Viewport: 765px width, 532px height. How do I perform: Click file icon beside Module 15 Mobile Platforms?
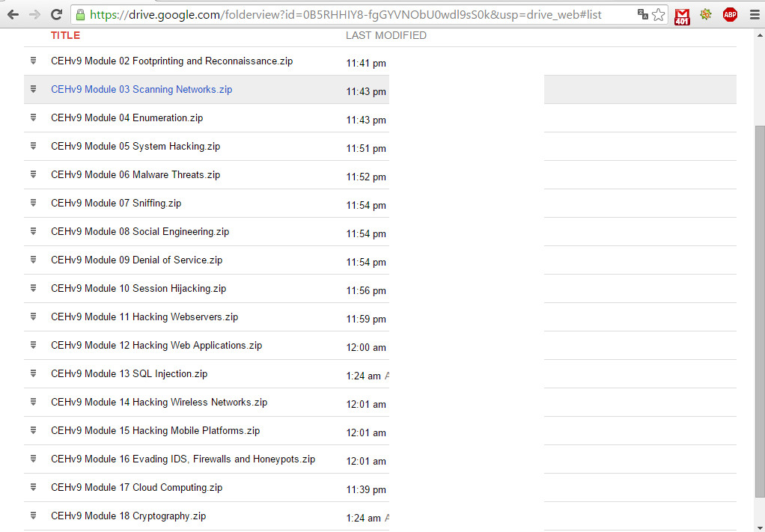coord(33,430)
